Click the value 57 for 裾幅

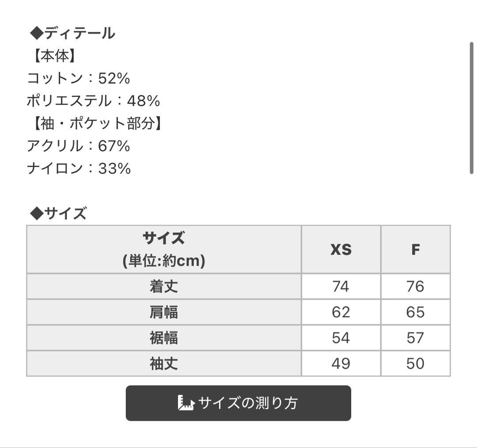[414, 338]
